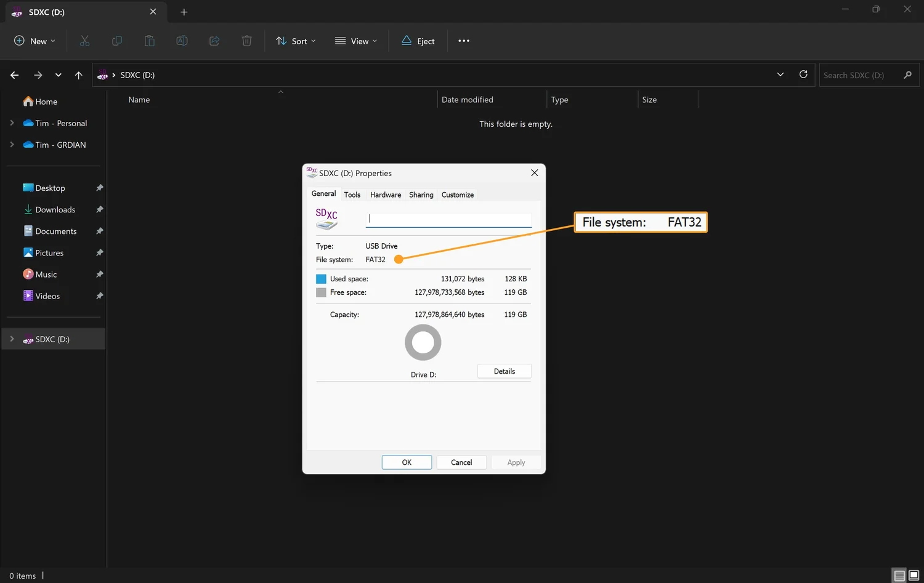Switch to thumbnail view in the status bar

tap(912, 575)
